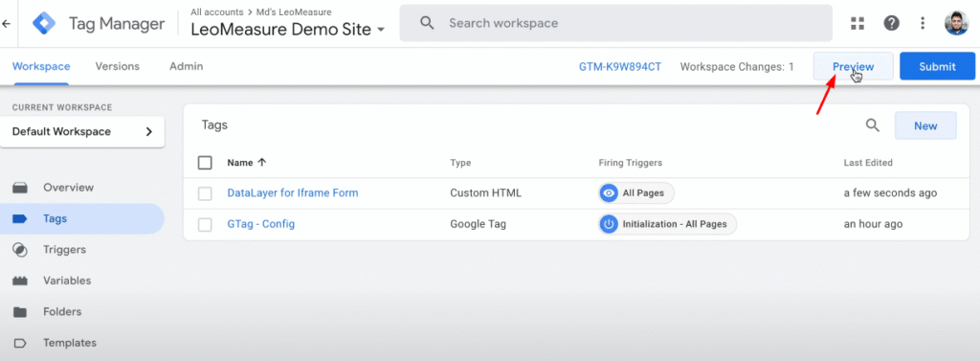The image size is (980, 361).
Task: Tick the select-all checkbox in the Tags header
Action: (x=205, y=163)
